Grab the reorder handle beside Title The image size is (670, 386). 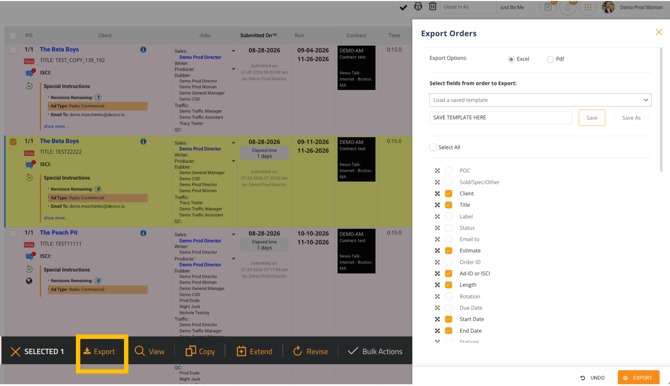tap(437, 205)
